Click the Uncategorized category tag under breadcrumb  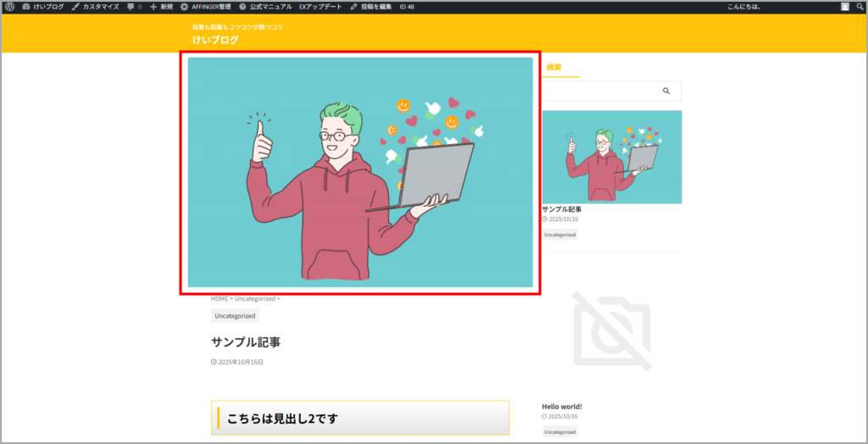[x=235, y=316]
